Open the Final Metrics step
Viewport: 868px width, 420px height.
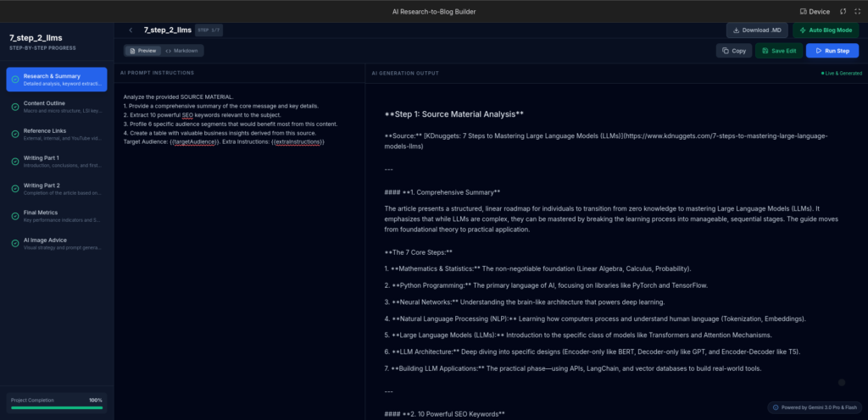click(57, 216)
